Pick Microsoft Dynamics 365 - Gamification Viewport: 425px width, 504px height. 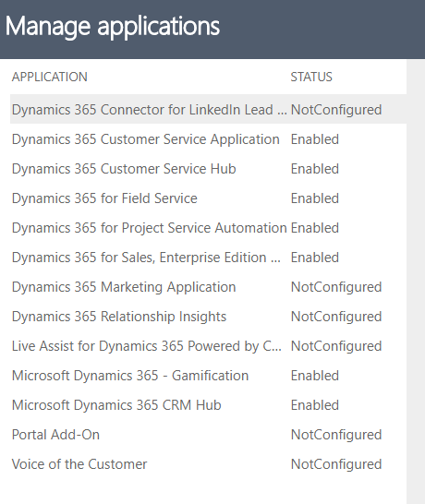click(x=208, y=376)
